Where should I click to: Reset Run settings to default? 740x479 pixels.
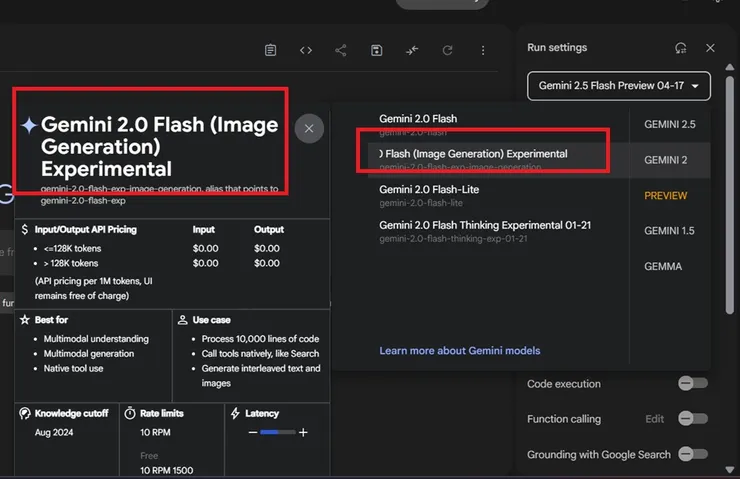(681, 48)
